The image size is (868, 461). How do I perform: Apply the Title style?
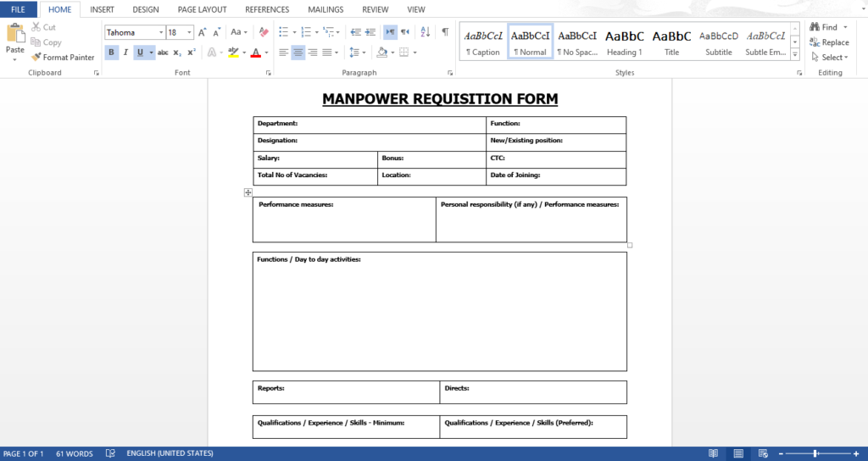(671, 42)
